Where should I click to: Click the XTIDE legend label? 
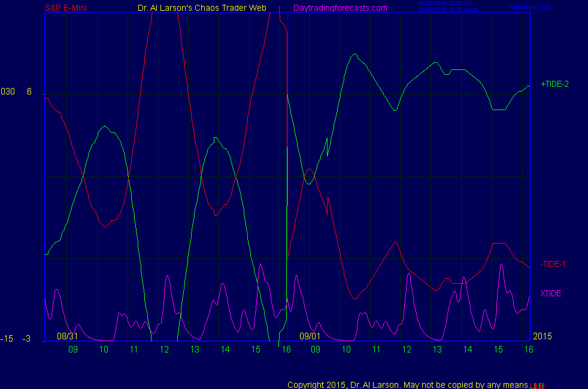[550, 293]
